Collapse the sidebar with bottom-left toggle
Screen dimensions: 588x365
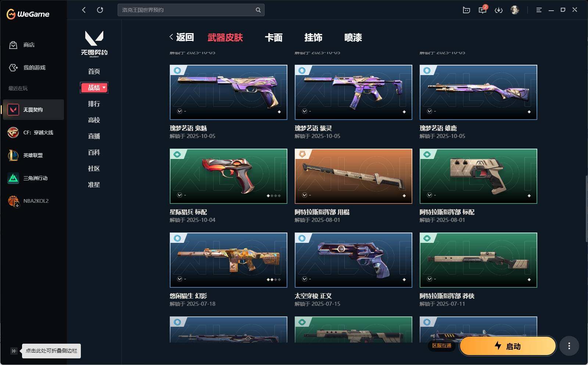[14, 351]
